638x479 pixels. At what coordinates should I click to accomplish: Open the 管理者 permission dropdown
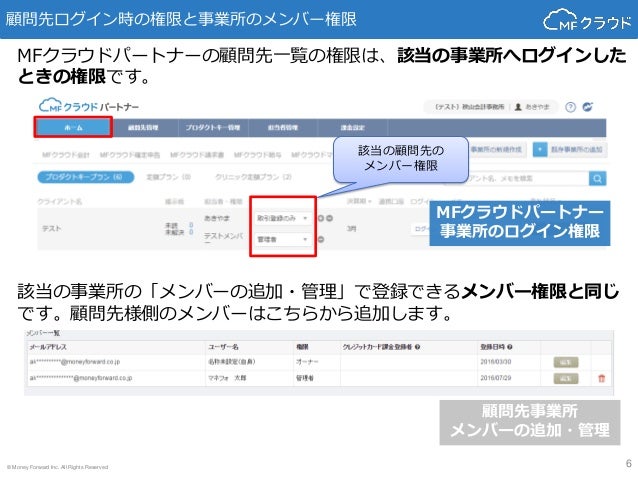point(283,239)
